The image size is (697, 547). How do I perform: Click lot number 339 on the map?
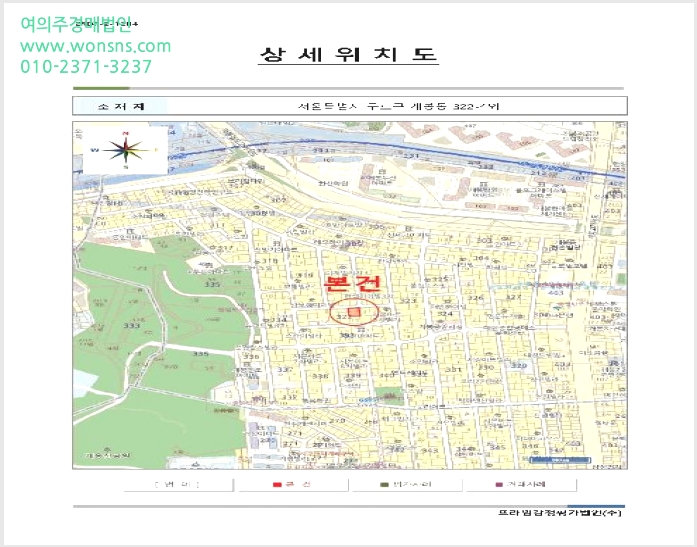(353, 375)
